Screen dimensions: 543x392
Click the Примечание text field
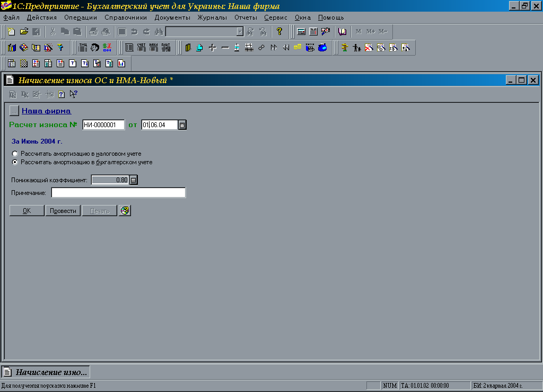[x=118, y=193]
